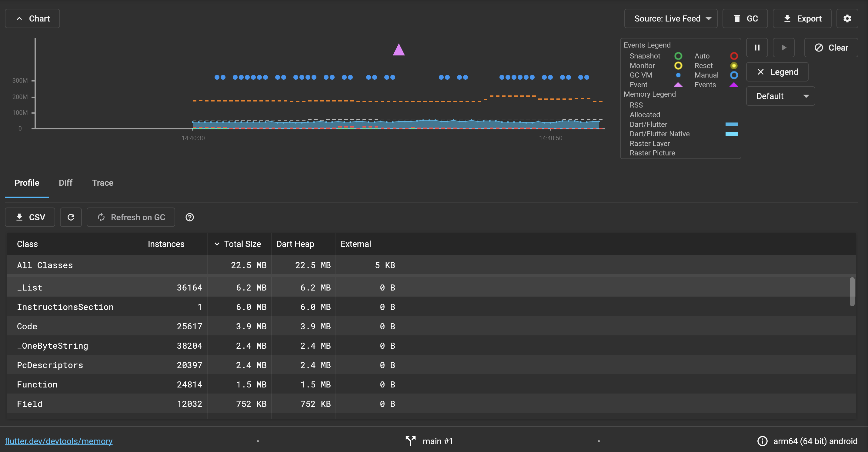Click the 14:40:50 time axis label
The width and height of the screenshot is (868, 452).
click(551, 138)
